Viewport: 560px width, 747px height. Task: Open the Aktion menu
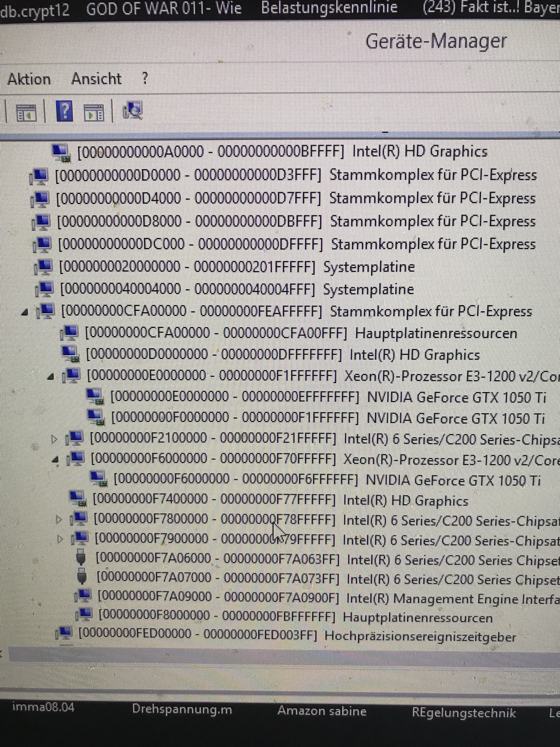[x=29, y=80]
